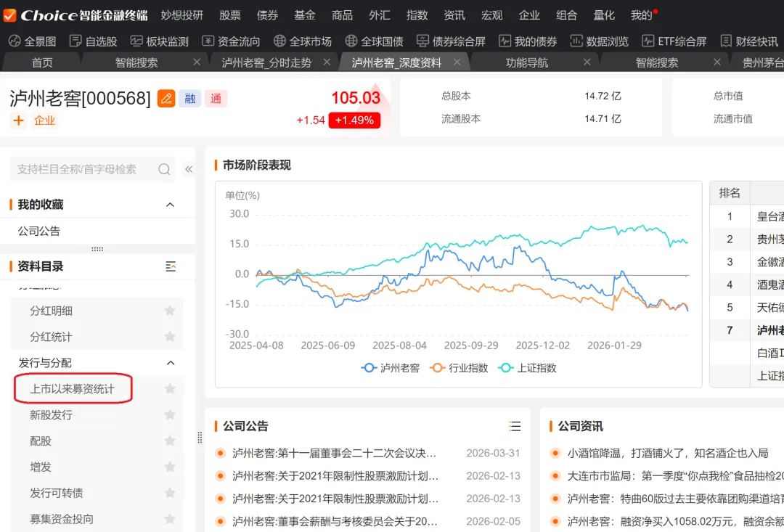784x532 pixels.
Task: Click the orange plus add icon
Action: click(18, 120)
